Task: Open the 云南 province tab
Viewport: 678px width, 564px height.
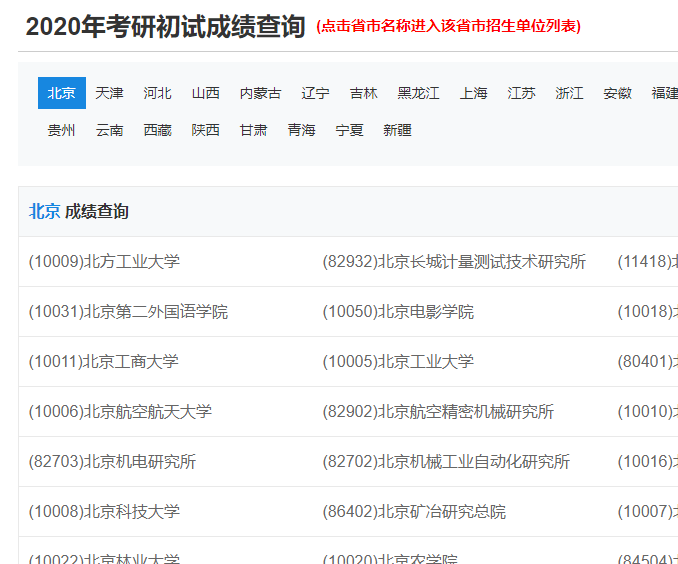Action: 109,130
